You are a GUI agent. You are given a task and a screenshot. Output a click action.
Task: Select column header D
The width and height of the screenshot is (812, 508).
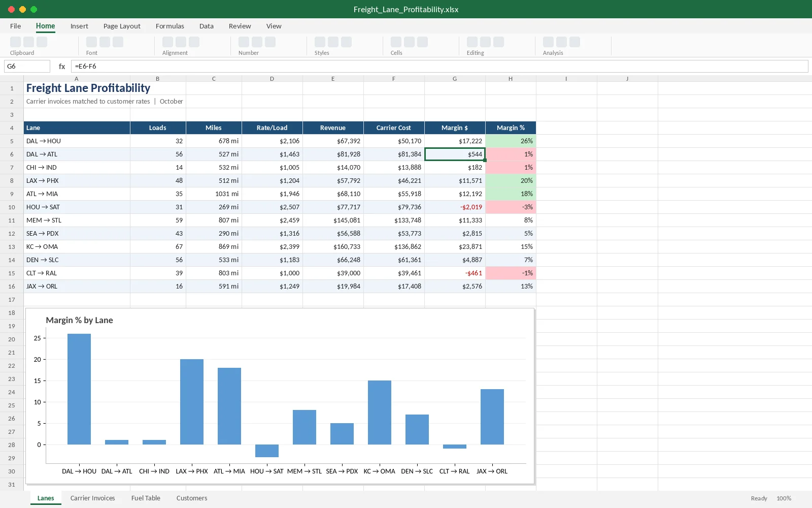click(x=272, y=79)
